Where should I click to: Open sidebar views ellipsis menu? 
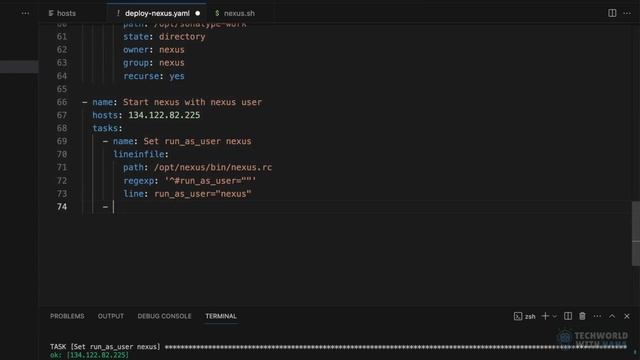click(25, 13)
